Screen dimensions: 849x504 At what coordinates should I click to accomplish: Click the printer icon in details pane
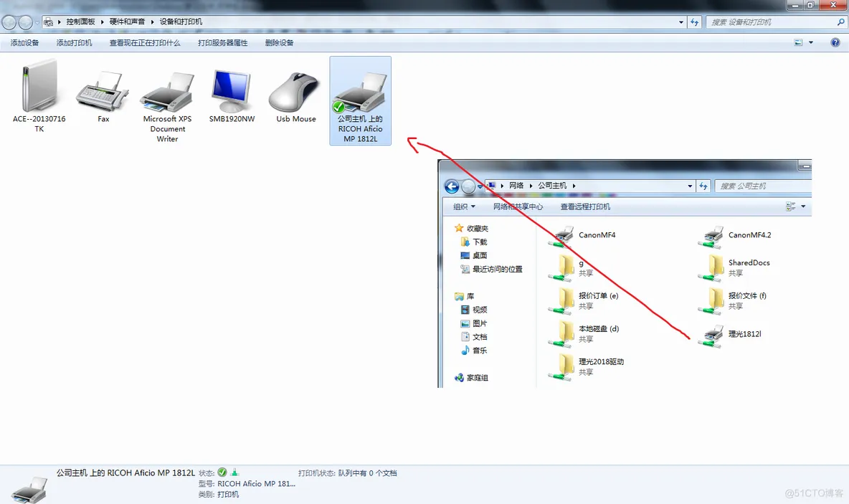point(30,489)
